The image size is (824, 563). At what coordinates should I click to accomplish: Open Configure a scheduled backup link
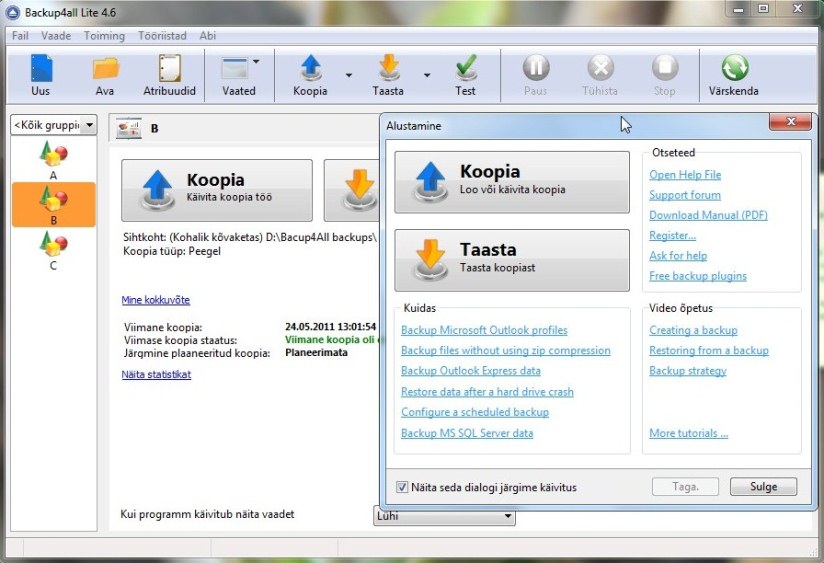click(475, 413)
